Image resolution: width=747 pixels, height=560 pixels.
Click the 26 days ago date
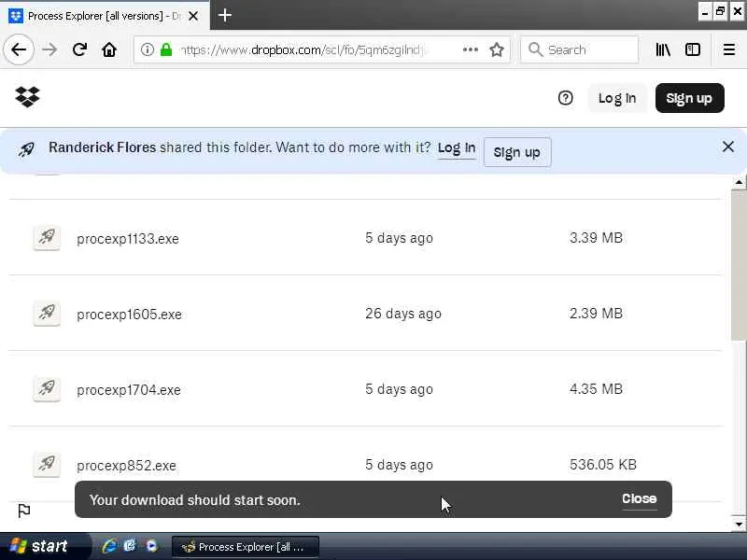(403, 314)
